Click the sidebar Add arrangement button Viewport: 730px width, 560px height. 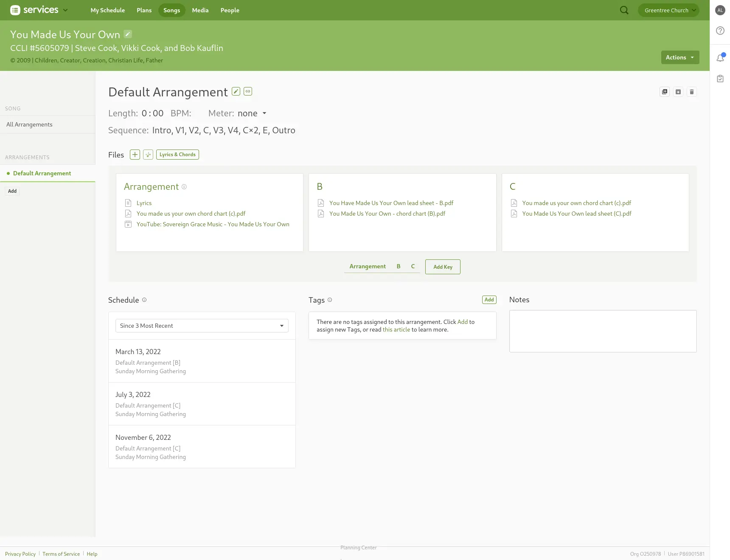click(12, 191)
